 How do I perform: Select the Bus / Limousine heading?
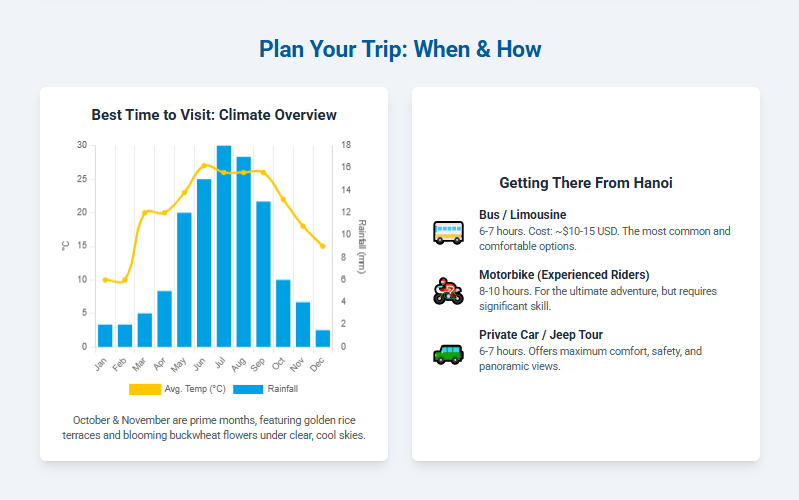[522, 215]
